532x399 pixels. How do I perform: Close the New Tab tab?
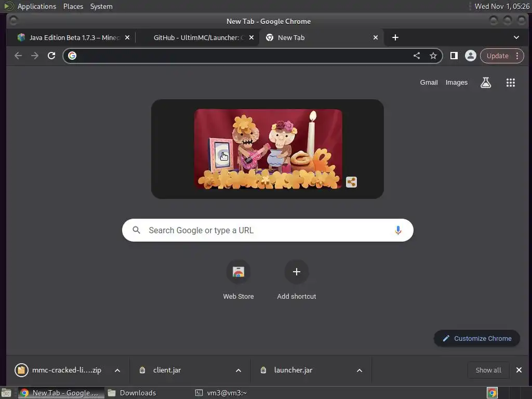[x=376, y=37]
